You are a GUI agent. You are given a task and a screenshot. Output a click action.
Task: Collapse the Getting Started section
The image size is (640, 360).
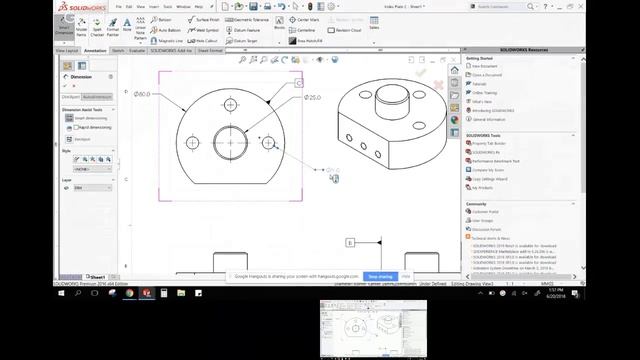pyautogui.click(x=573, y=58)
